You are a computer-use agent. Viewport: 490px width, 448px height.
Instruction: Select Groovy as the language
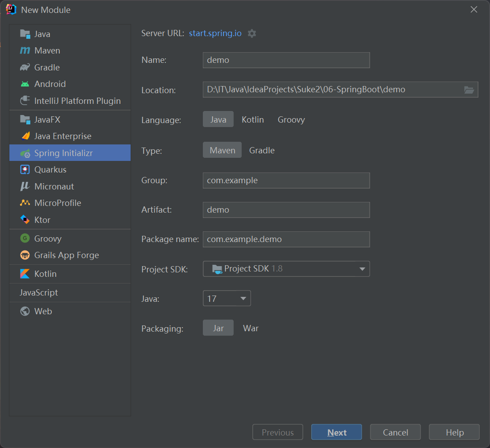[x=291, y=119]
